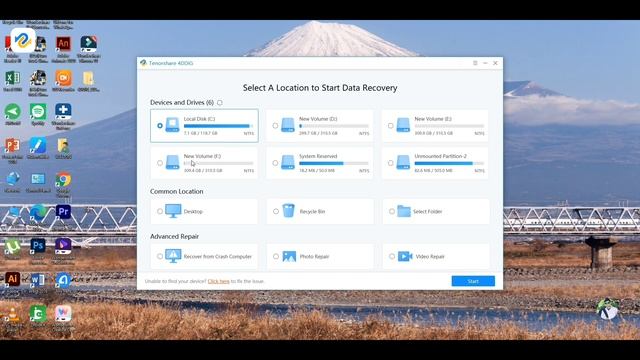
Task: Open the Tenorshare 4DDiG desktop shortcut
Action: coord(23,40)
